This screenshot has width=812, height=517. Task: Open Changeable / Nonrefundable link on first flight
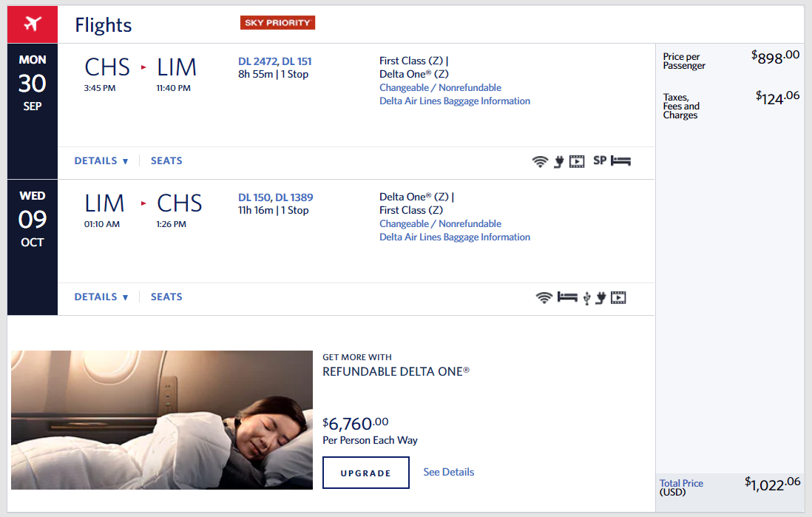pos(440,87)
